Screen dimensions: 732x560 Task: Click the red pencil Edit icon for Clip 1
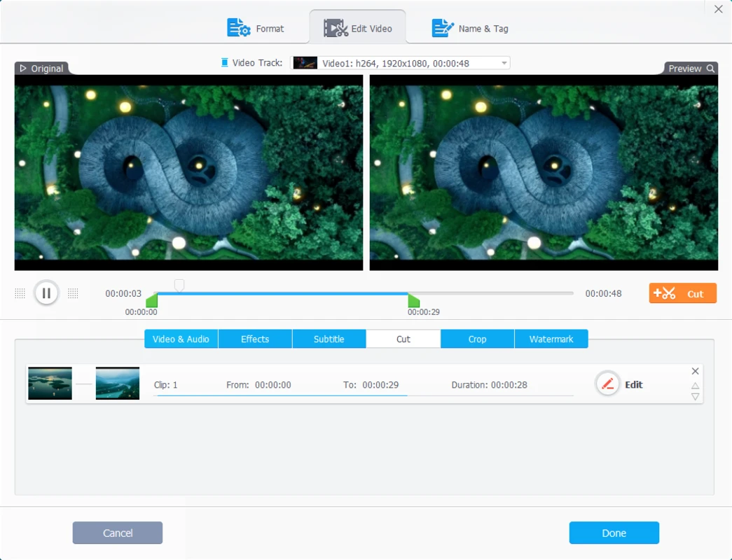607,384
